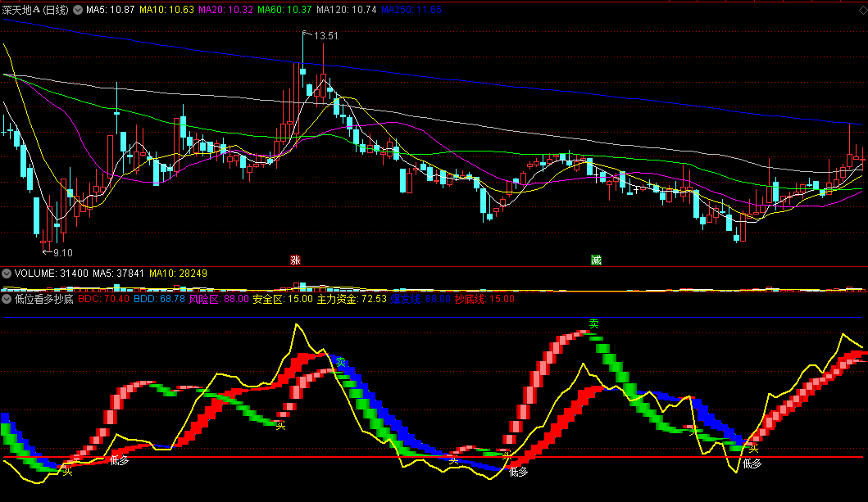Click the red 涨 event marker
This screenshot has width=868, height=502.
(x=296, y=260)
